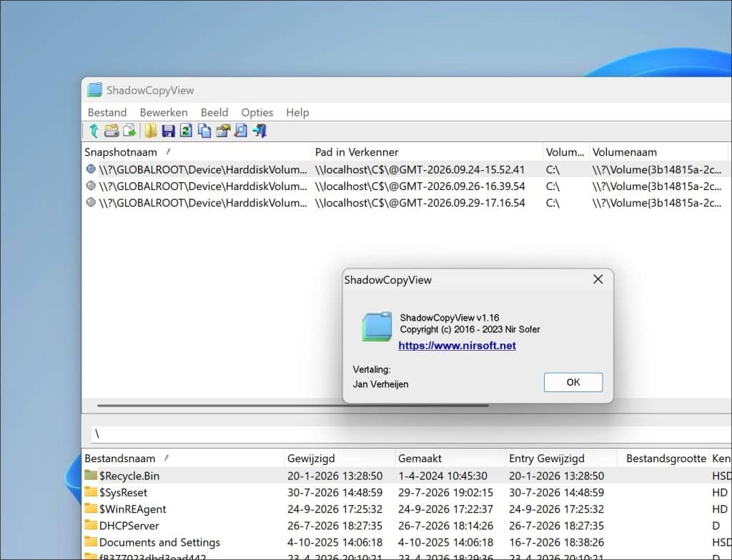Click the DHCPServer folder icon
This screenshot has width=732, height=560.
(x=91, y=525)
